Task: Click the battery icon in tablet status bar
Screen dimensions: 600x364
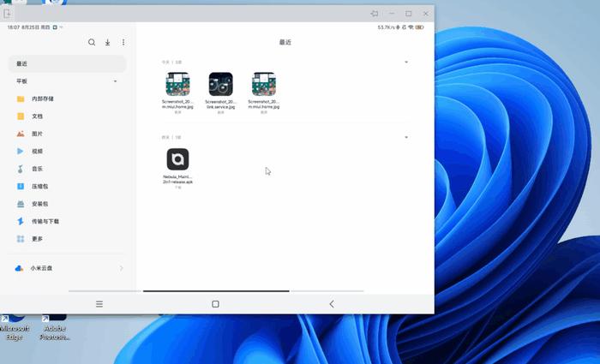Action: [420, 27]
